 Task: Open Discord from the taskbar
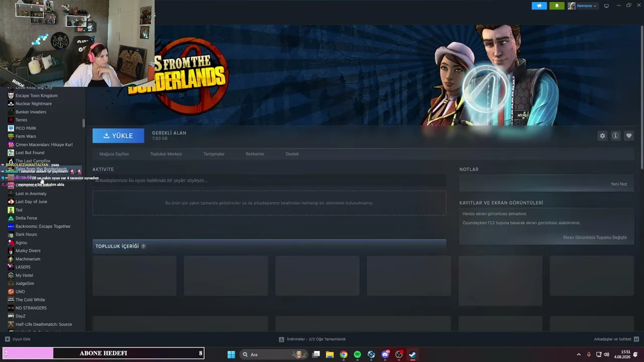(x=385, y=354)
